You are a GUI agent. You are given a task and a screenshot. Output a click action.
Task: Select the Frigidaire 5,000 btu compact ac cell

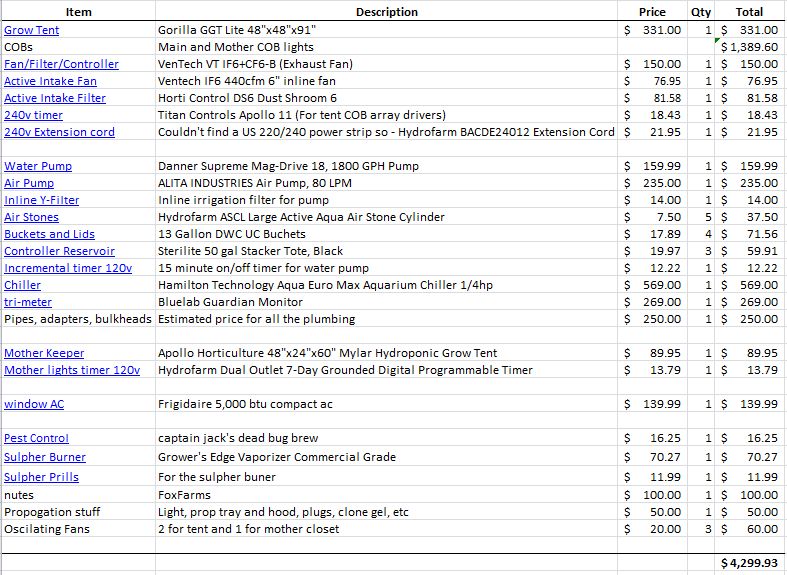click(x=386, y=404)
